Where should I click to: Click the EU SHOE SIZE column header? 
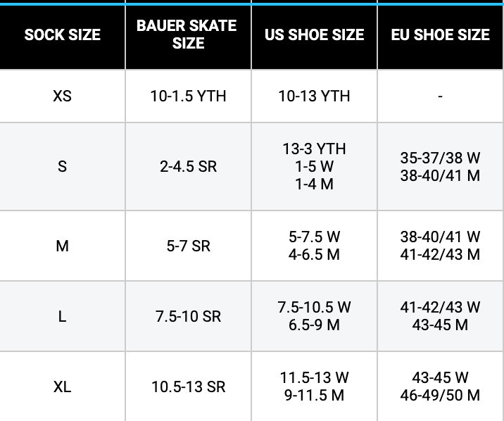click(441, 34)
